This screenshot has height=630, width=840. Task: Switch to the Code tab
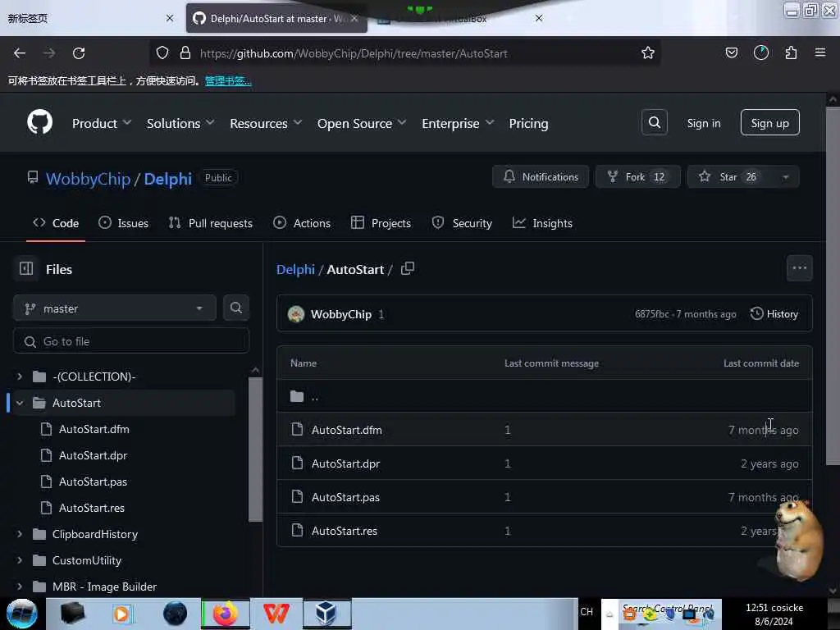click(56, 223)
